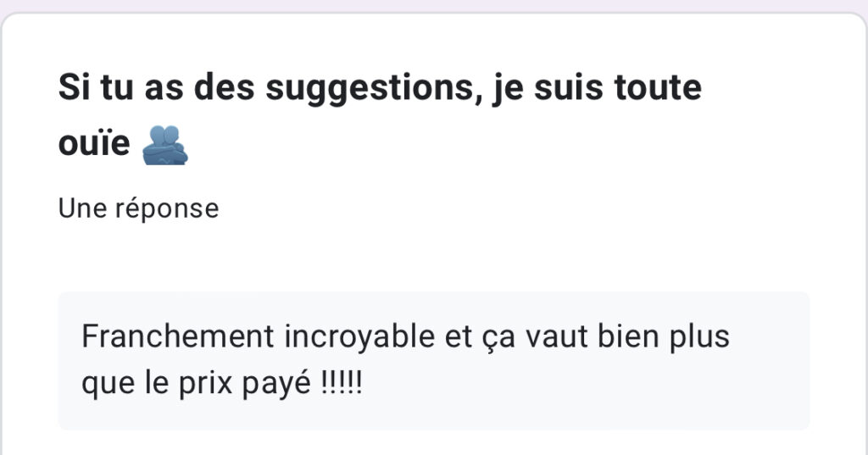Click the "Une réponse" count label
This screenshot has height=455, width=868.
[138, 208]
